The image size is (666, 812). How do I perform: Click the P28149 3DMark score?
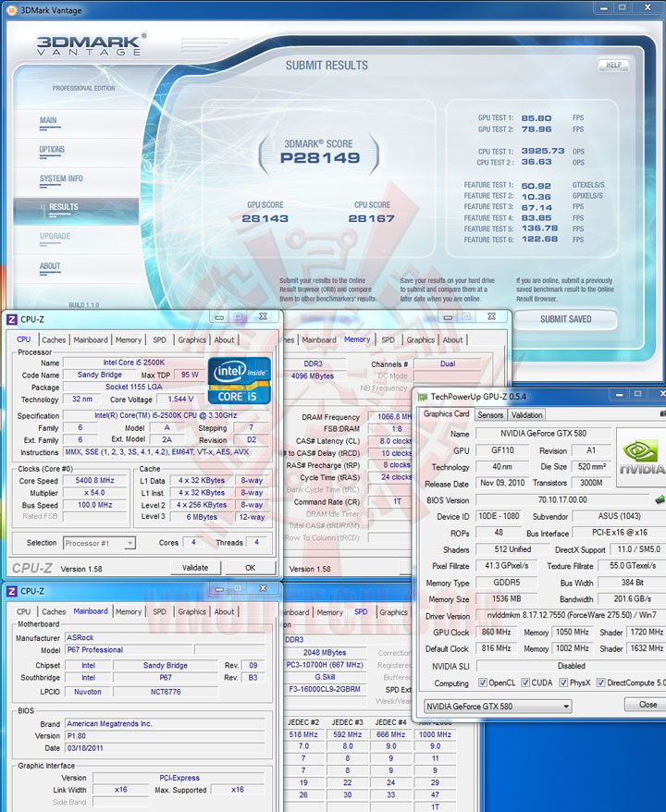pos(319,158)
